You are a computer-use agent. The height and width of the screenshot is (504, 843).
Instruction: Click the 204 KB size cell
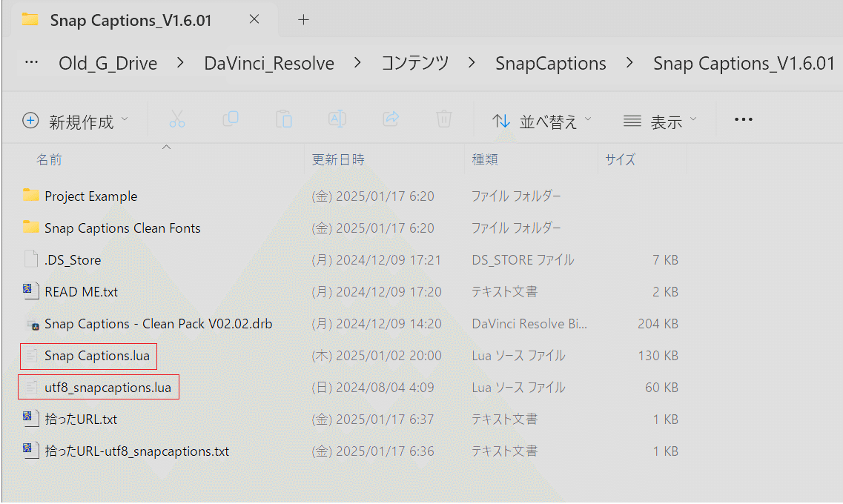point(658,323)
